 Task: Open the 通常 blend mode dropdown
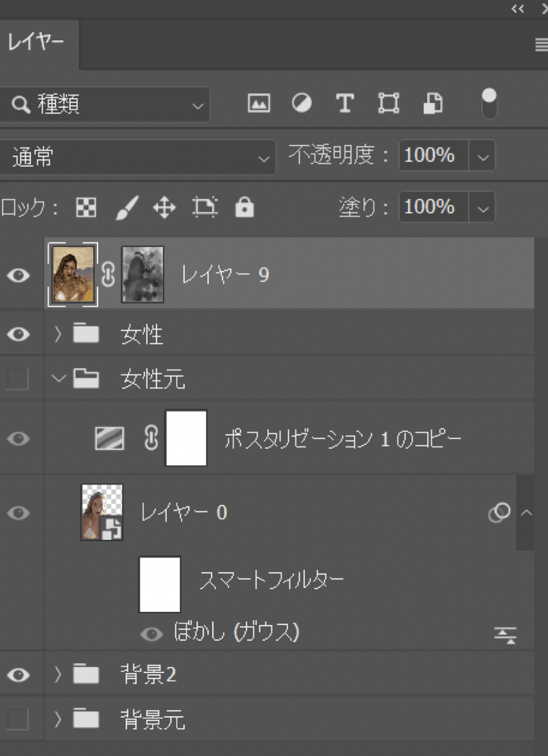[138, 157]
